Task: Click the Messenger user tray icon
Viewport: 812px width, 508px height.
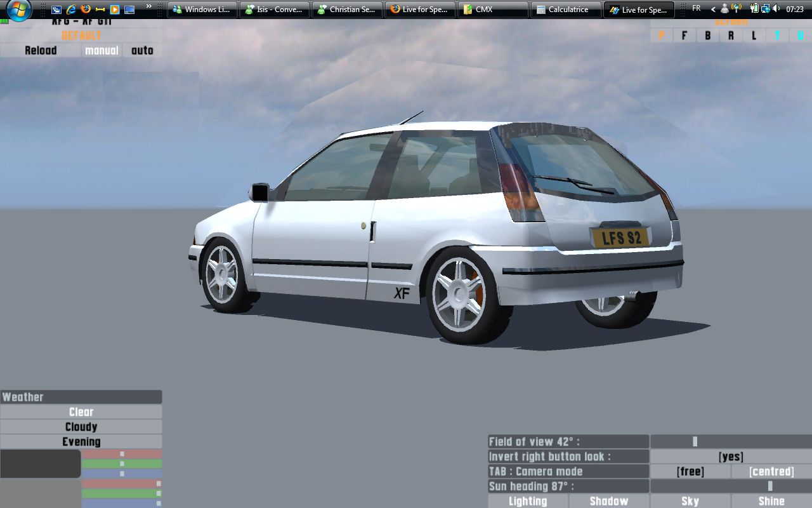Action: [x=724, y=9]
